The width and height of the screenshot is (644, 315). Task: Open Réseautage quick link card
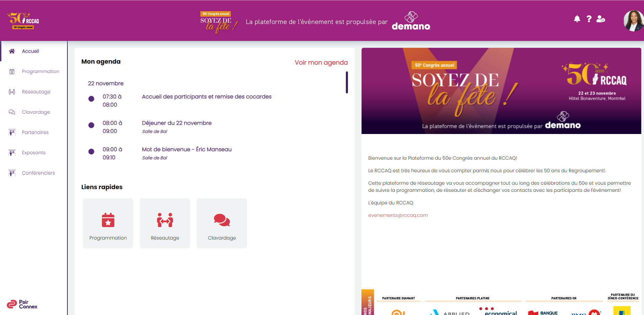point(165,223)
